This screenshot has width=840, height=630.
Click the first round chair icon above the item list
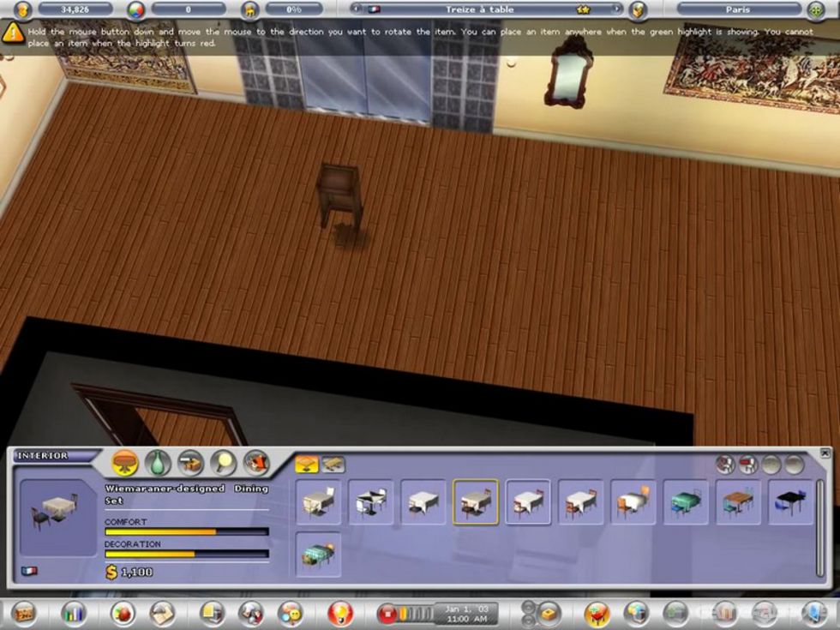[725, 465]
